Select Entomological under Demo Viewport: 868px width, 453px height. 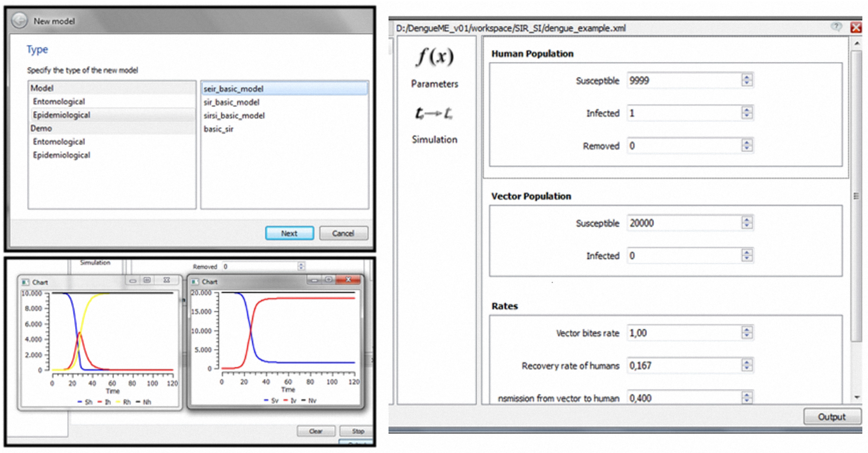click(59, 142)
